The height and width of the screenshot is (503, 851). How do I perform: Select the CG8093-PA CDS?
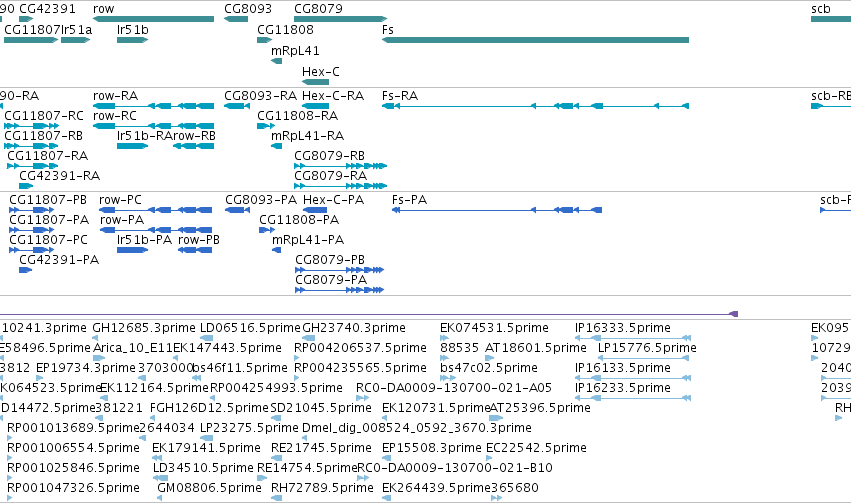point(237,210)
